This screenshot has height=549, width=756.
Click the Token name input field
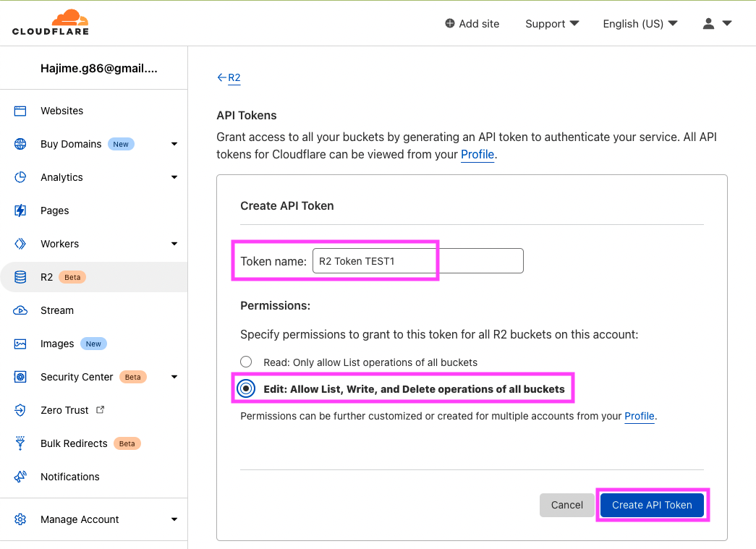[417, 260]
